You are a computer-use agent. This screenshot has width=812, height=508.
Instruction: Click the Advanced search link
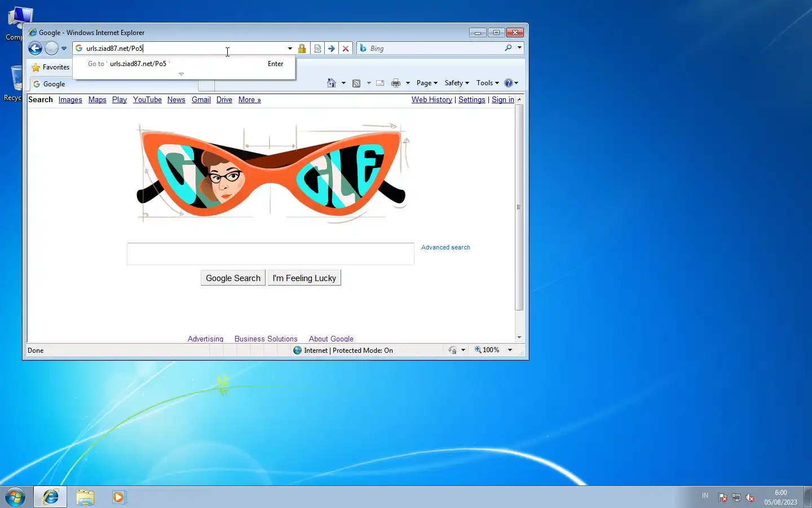445,248
